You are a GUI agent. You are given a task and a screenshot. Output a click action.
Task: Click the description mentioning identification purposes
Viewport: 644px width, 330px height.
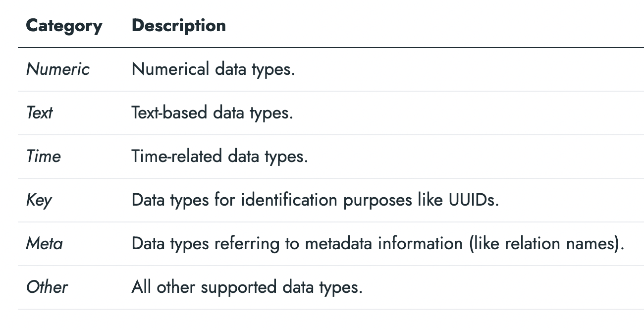tap(315, 200)
